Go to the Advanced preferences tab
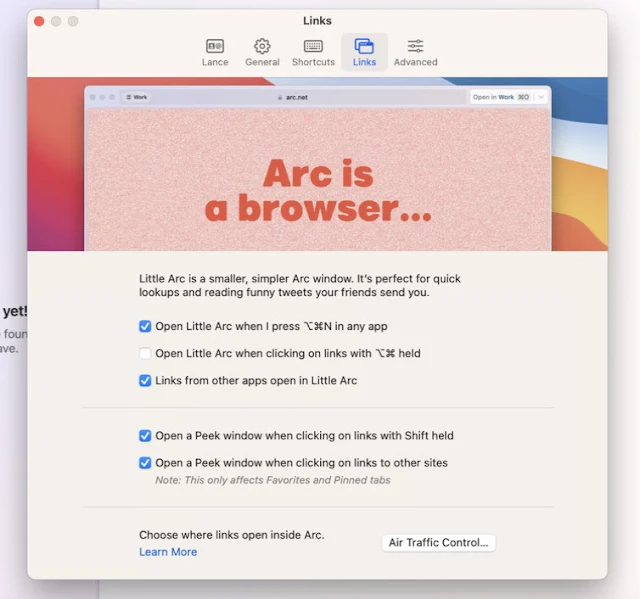The image size is (640, 599). pyautogui.click(x=416, y=52)
